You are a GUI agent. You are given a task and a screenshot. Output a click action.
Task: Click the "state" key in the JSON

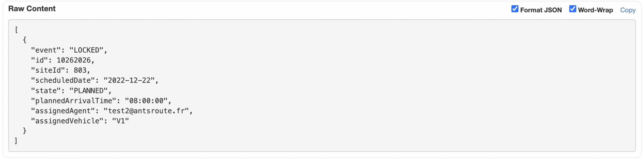[46, 91]
